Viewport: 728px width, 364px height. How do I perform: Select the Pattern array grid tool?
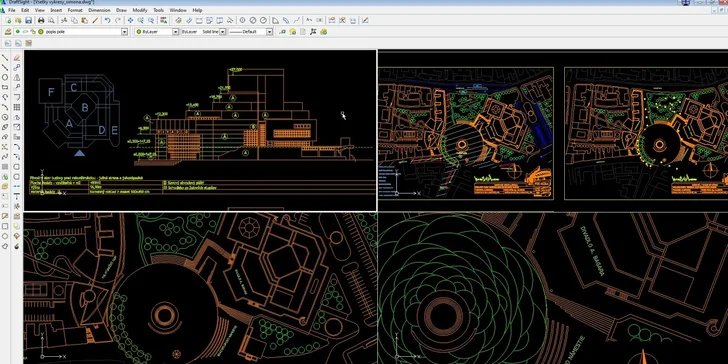17,107
